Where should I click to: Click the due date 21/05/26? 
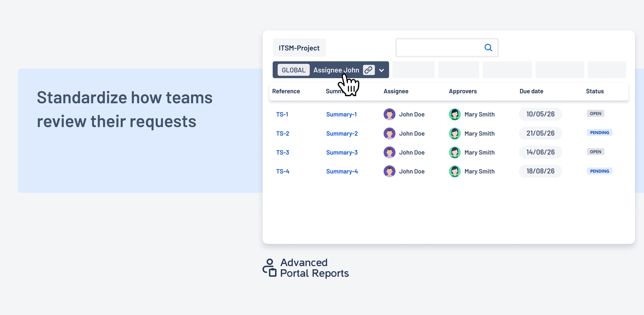(540, 133)
